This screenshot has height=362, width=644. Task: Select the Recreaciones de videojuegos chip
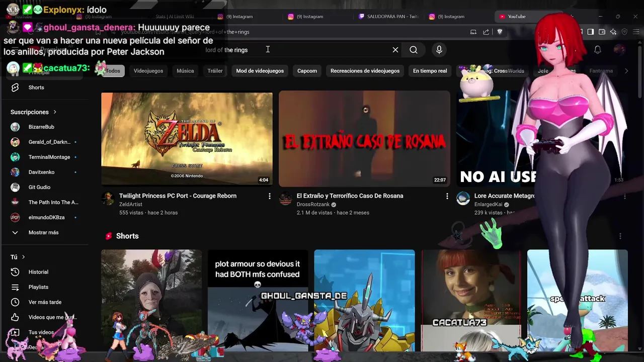[x=365, y=71]
